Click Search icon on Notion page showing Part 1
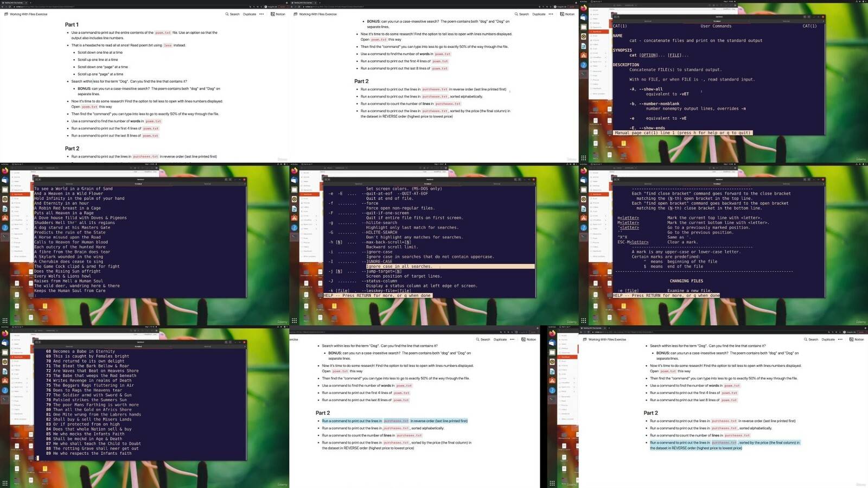The height and width of the screenshot is (488, 868). [x=232, y=14]
